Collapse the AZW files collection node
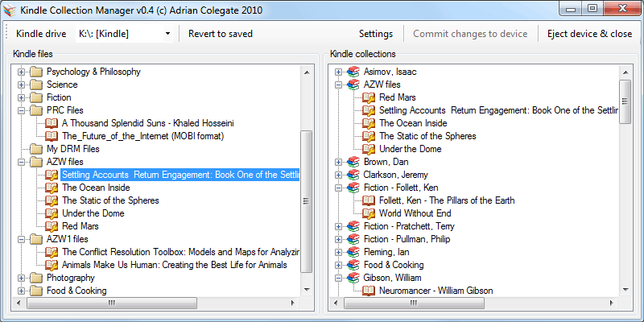644x322 pixels. click(338, 85)
